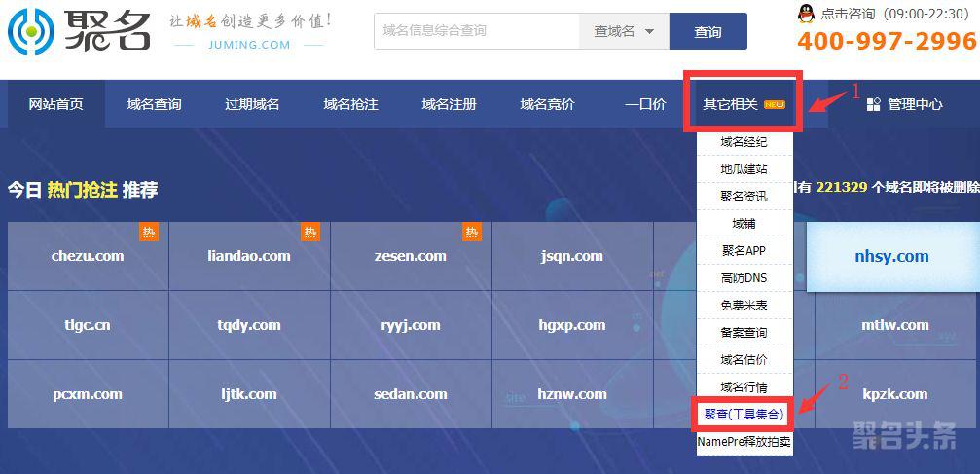This screenshot has height=474, width=980.
Task: Select 域名估价 in the dropdown menu
Action: [x=744, y=359]
